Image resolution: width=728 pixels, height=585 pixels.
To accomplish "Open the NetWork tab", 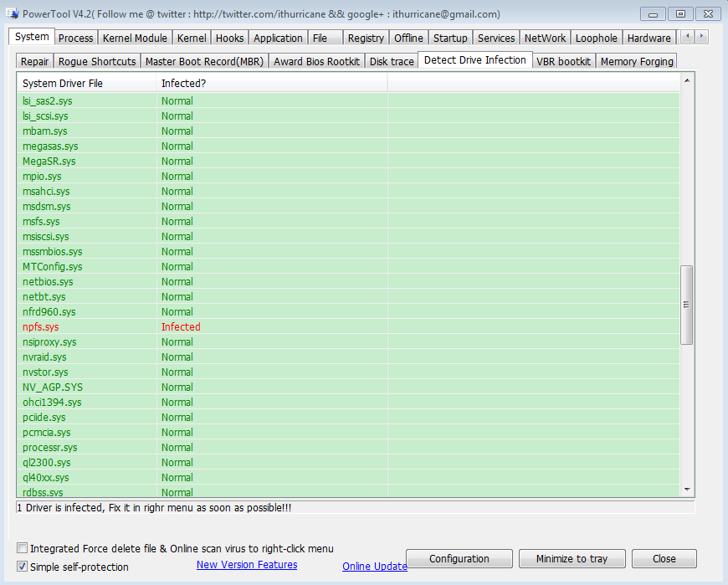I will click(545, 38).
